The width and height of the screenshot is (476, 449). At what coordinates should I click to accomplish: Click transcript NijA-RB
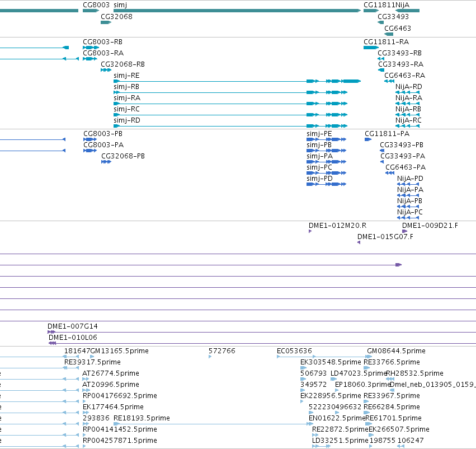tap(408, 109)
